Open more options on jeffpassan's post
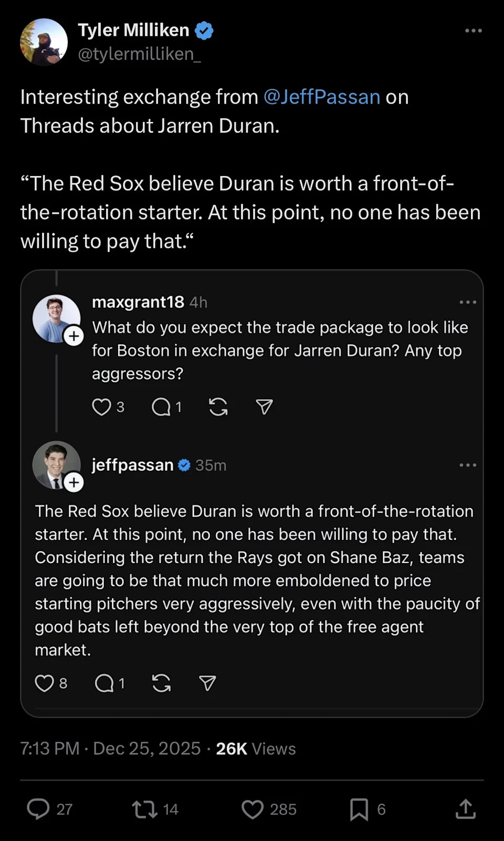504x841 pixels. pyautogui.click(x=467, y=465)
